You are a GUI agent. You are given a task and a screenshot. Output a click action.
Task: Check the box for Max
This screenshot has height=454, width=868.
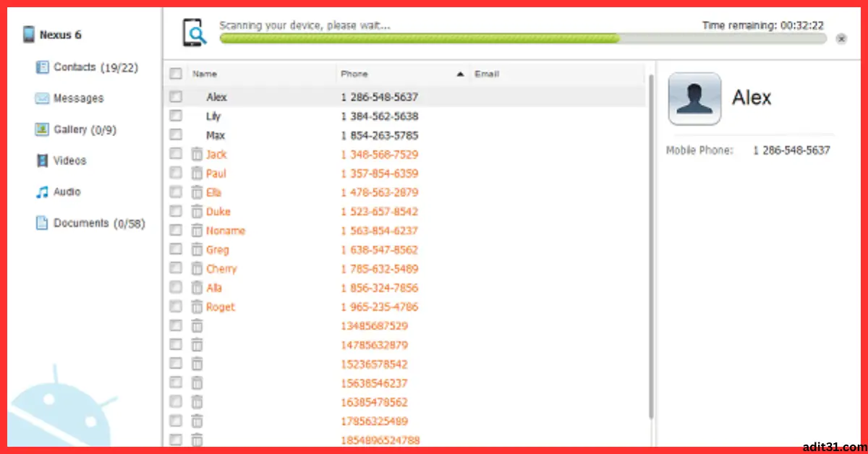pos(175,134)
